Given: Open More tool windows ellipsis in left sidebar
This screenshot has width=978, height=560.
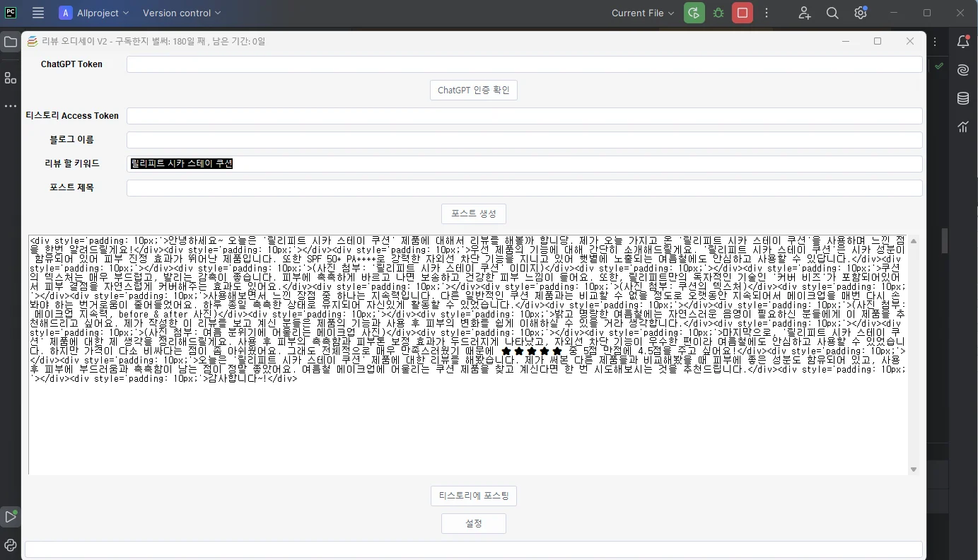Looking at the screenshot, I should (x=11, y=106).
